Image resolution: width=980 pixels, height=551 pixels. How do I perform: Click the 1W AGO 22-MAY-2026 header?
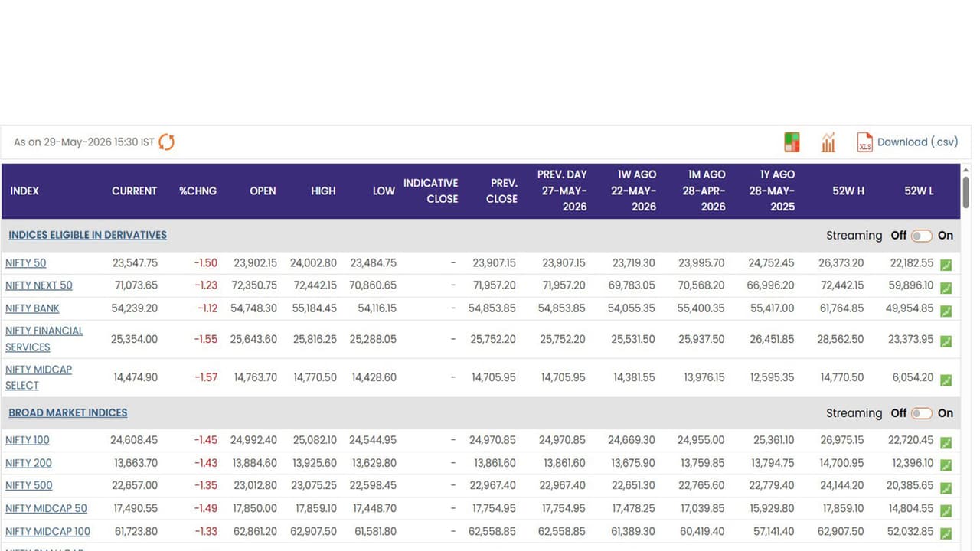[x=633, y=191]
